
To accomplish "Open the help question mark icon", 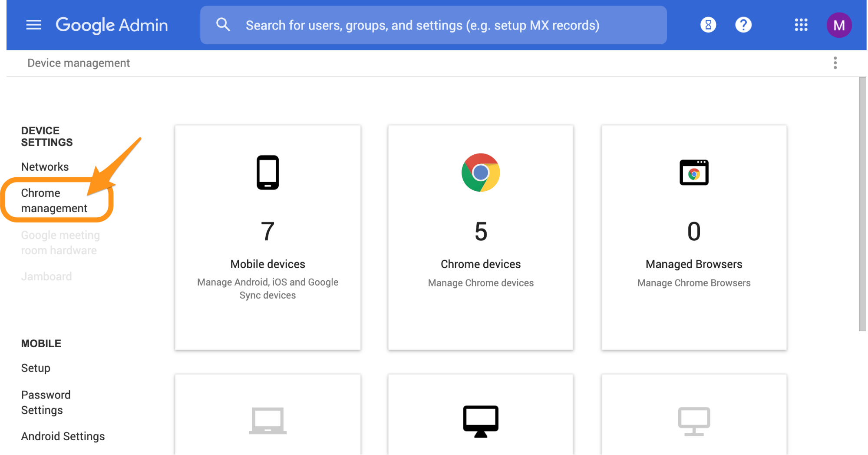I will tap(743, 25).
